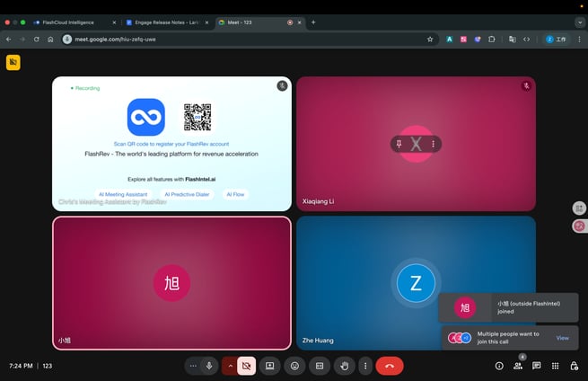Close the FlashCloud Intelligence tab
Screen dimensions: 588x381
click(x=114, y=22)
